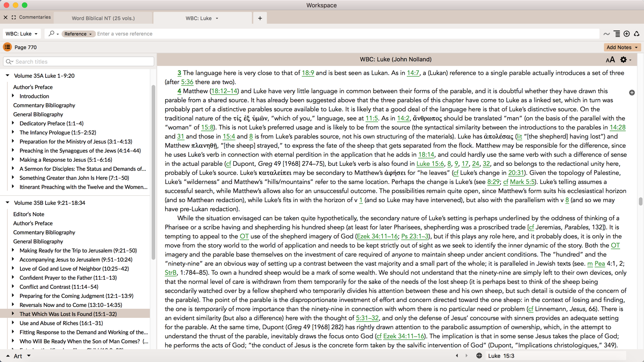Screen dimensions: 644x362
Task: Open the StrB abbreviation link
Action: coord(171,273)
